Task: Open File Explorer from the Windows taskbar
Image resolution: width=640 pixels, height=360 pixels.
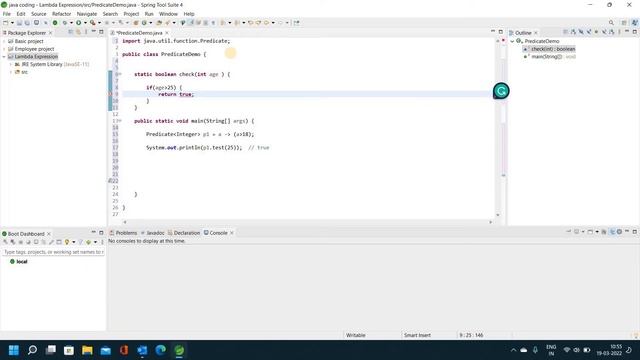Action: pos(87,350)
